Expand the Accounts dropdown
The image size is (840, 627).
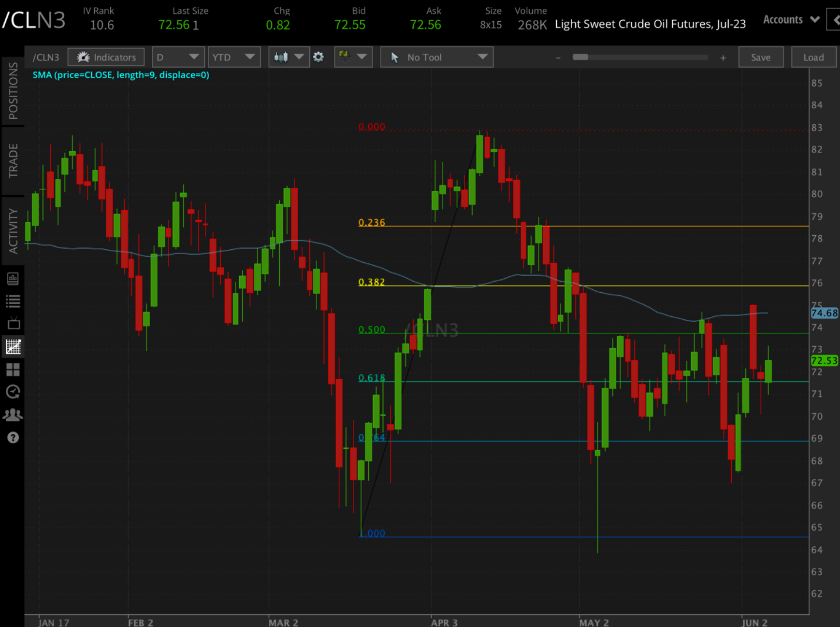[x=790, y=19]
